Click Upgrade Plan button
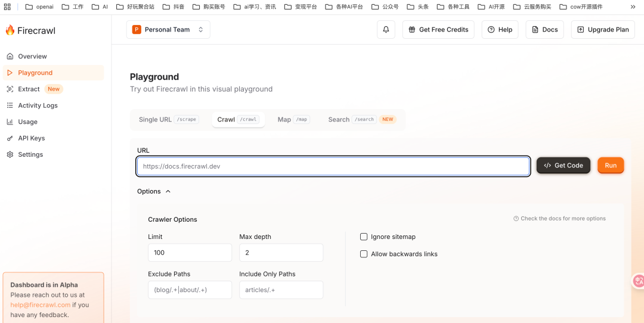This screenshot has height=323, width=644. point(603,30)
